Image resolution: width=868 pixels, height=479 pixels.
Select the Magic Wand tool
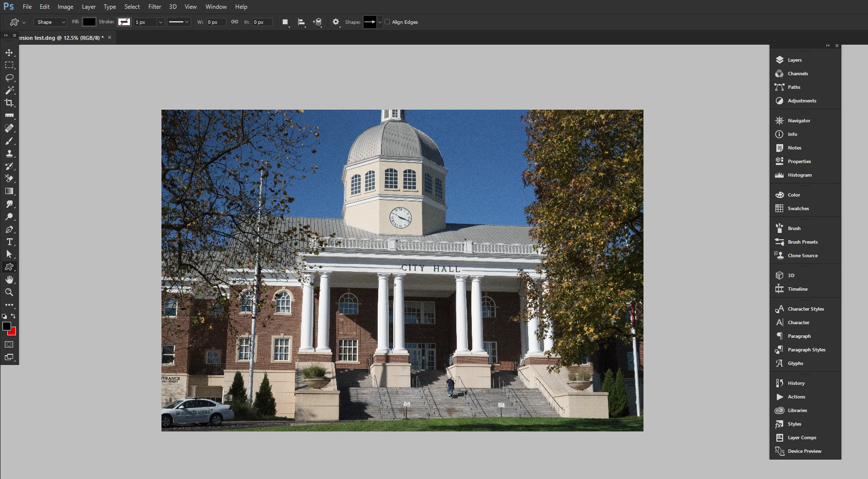[x=9, y=90]
